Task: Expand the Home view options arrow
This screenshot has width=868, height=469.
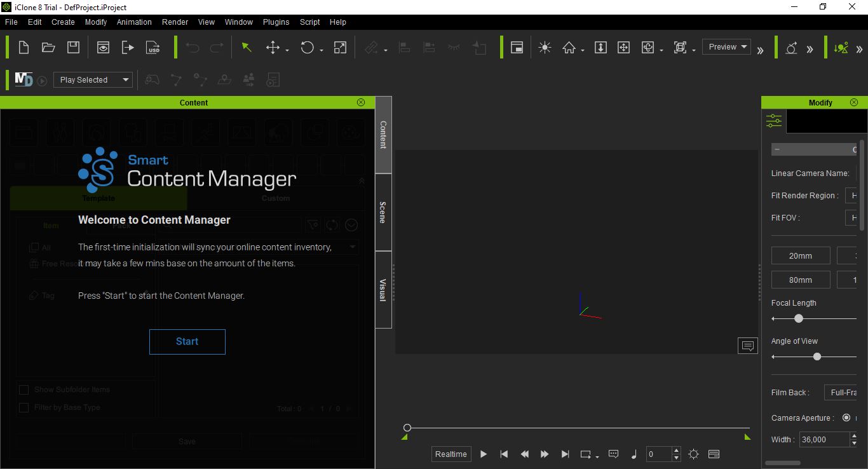Action: [x=582, y=50]
